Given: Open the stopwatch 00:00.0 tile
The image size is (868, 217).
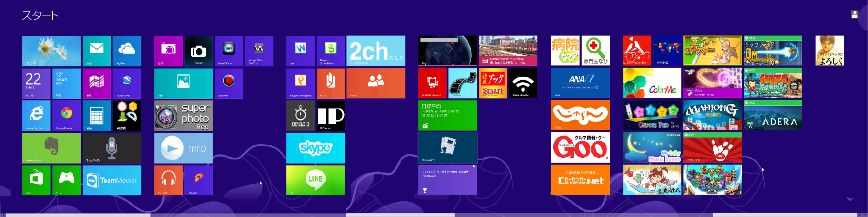Looking at the screenshot, I should 301,116.
